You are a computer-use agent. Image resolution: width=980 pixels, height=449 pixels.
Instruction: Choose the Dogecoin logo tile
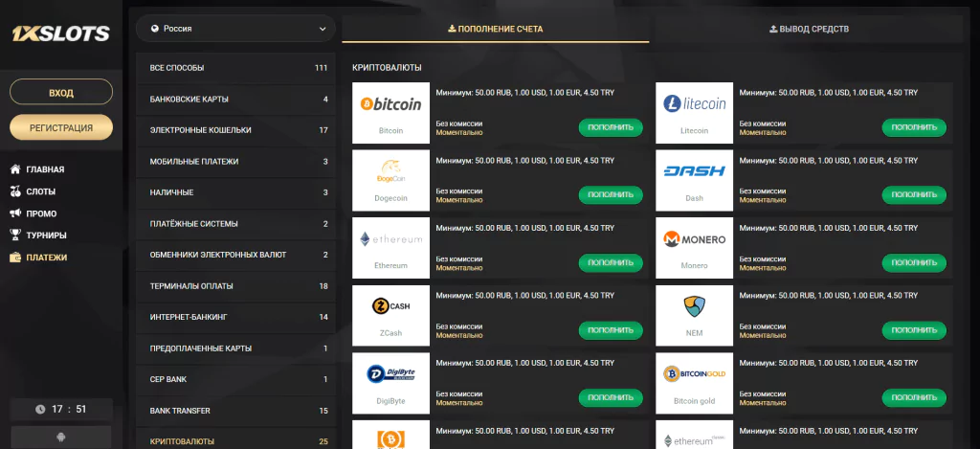tap(391, 180)
